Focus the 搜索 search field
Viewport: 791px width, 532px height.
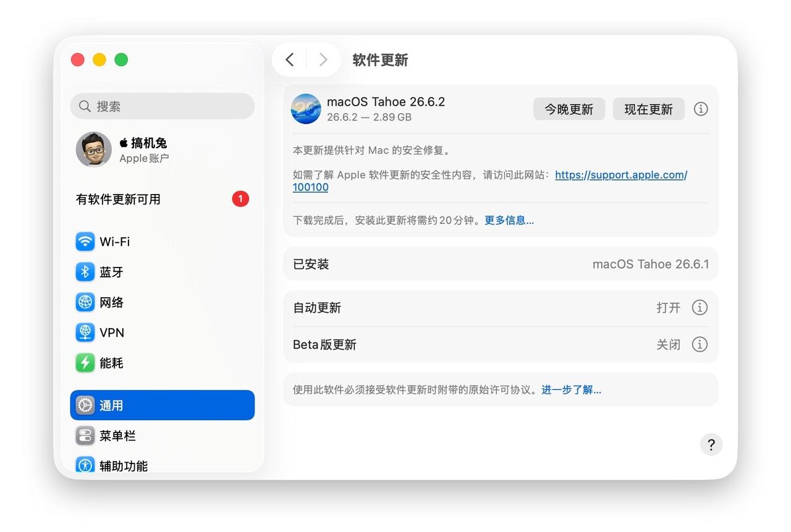[x=163, y=106]
